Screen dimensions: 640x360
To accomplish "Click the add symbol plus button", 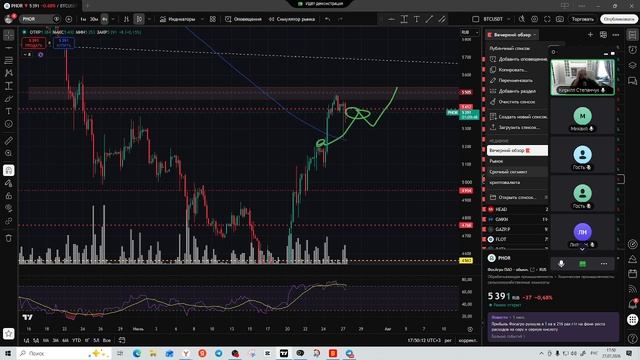I will [x=69, y=19].
